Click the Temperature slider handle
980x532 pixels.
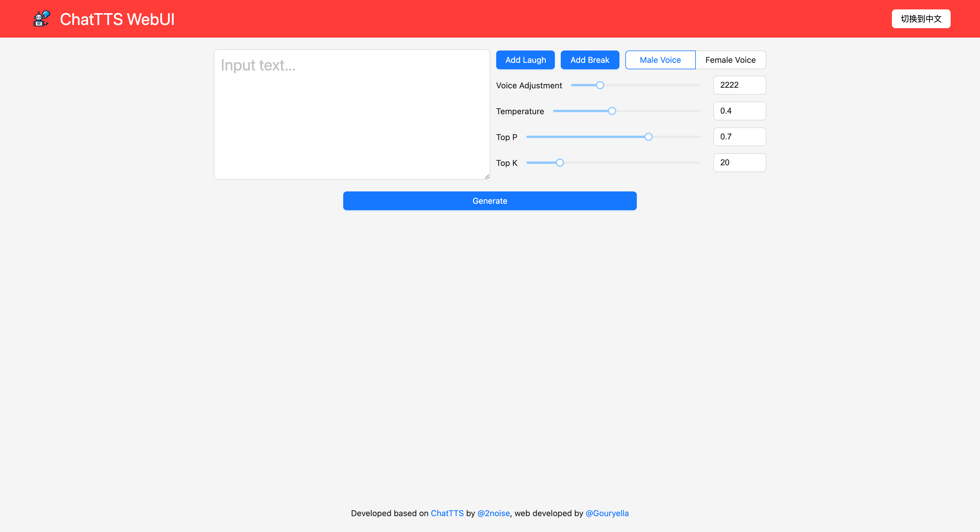pyautogui.click(x=612, y=111)
